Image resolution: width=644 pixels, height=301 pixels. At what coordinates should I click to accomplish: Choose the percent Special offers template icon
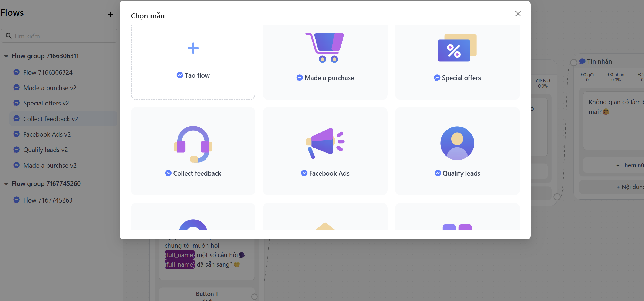coord(457,48)
